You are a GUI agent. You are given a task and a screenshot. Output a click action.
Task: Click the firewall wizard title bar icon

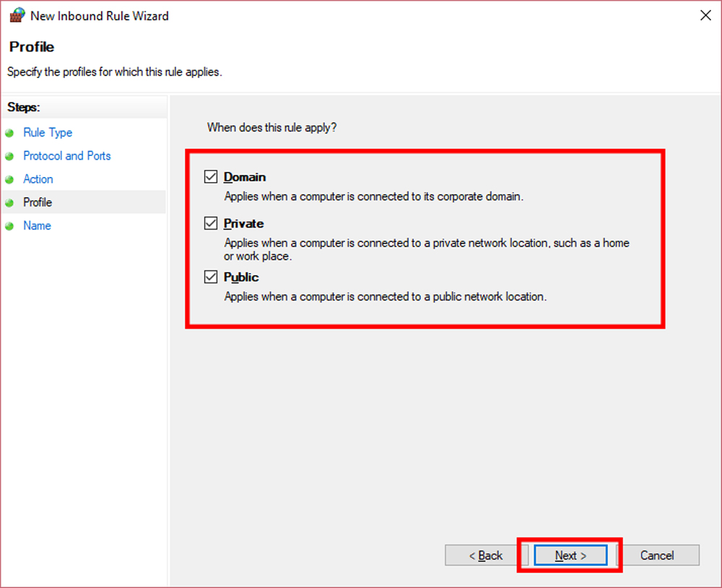[x=17, y=15]
